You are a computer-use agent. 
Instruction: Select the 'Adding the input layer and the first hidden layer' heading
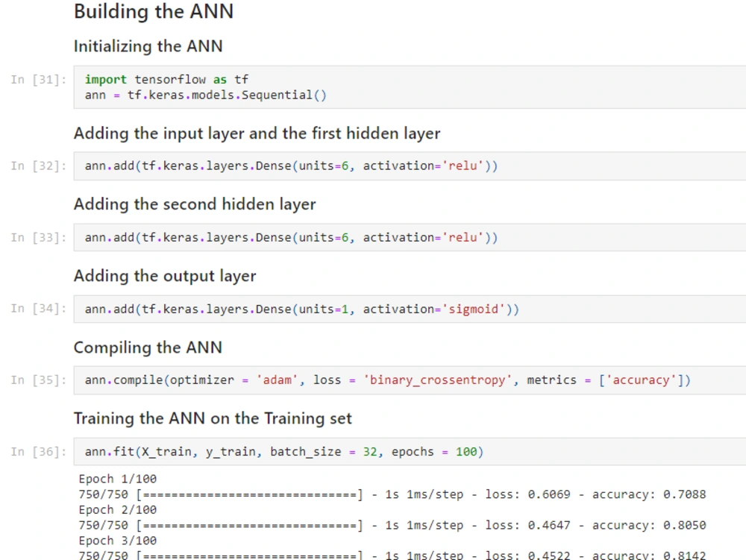click(257, 133)
